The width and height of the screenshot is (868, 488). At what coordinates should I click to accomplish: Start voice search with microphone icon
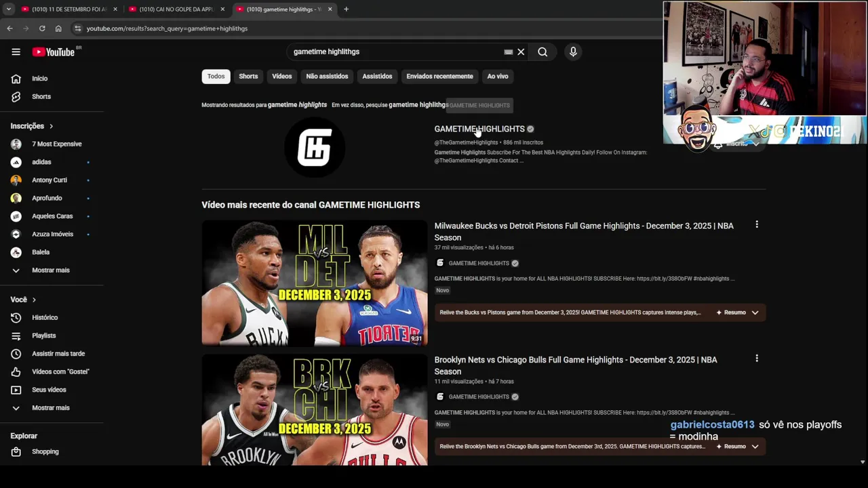[573, 52]
